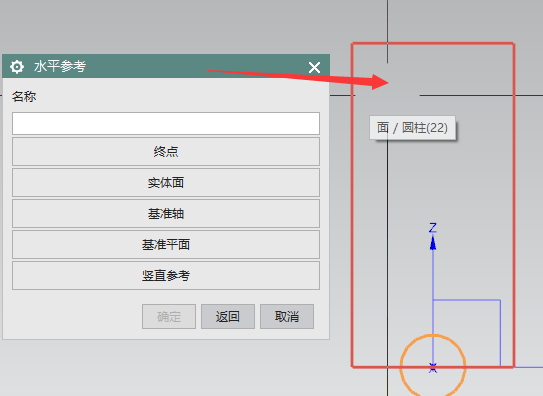
Task: Click the 面 / 圆柱(22) tooltip label
Action: [412, 128]
